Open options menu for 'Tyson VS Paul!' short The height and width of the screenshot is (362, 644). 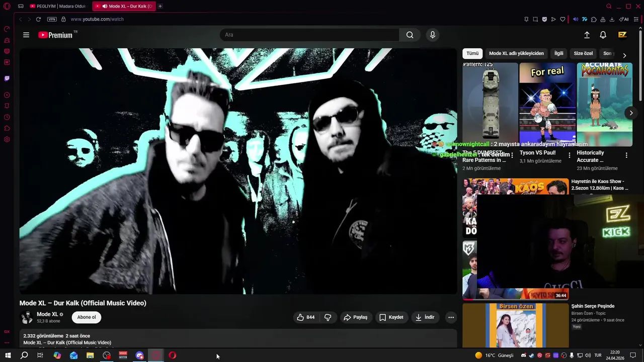point(569,155)
